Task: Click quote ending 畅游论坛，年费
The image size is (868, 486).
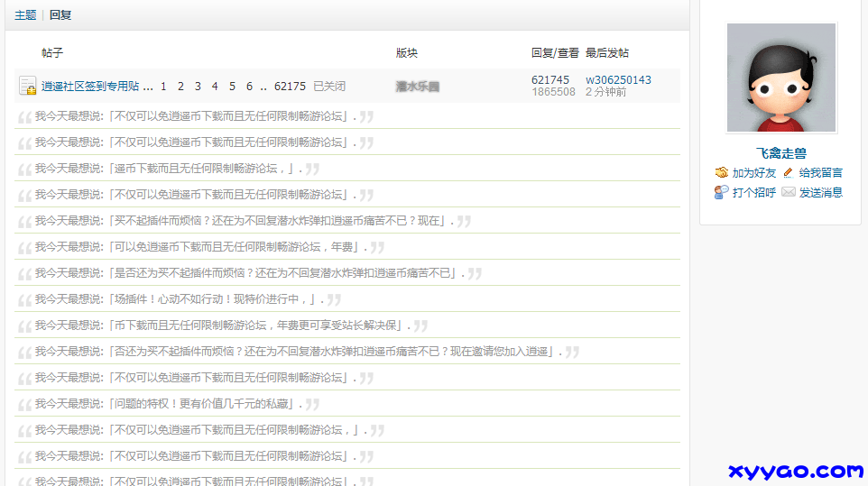Action: pyautogui.click(x=201, y=247)
